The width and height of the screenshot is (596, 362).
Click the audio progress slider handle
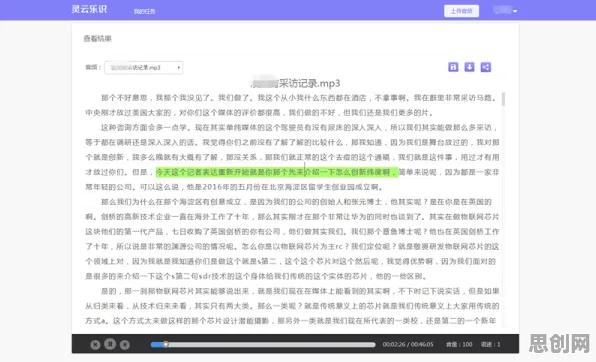click(165, 345)
